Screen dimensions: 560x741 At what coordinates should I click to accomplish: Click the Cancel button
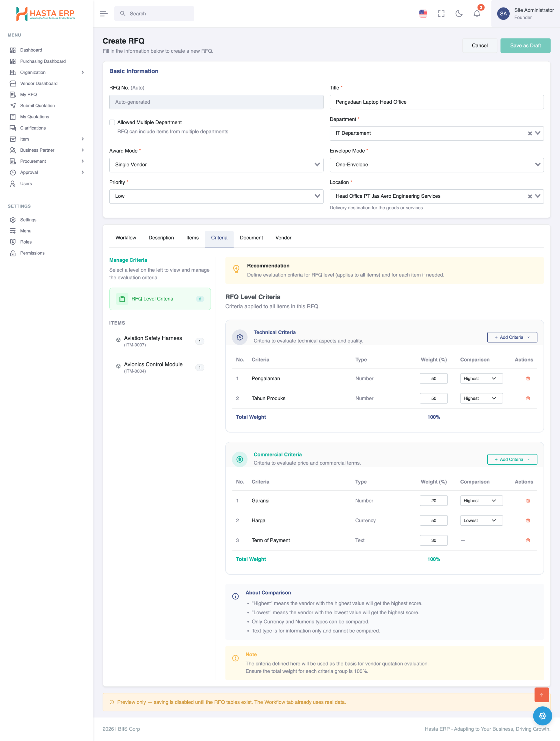pyautogui.click(x=480, y=45)
